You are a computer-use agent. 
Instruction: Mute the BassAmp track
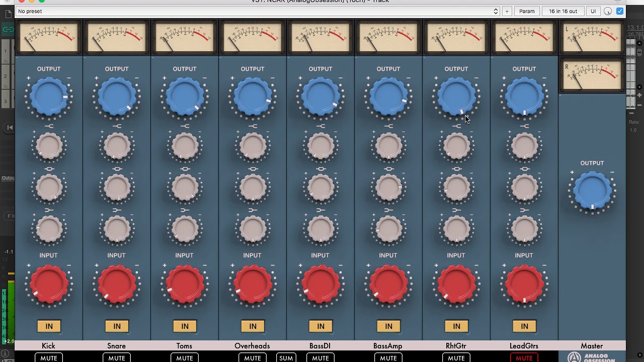click(388, 358)
